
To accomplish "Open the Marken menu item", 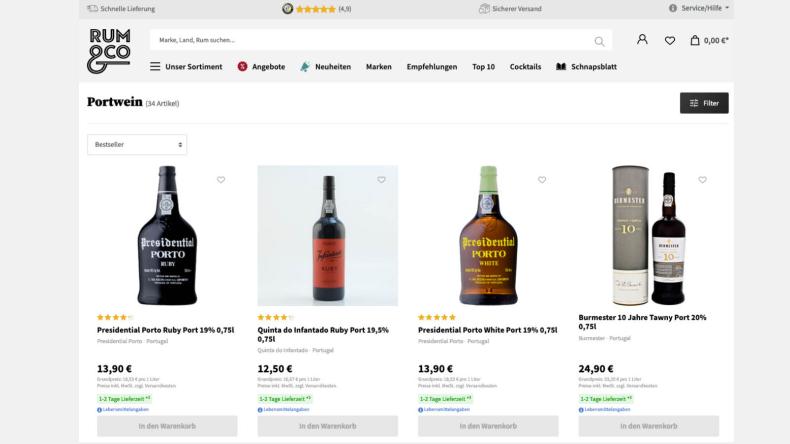I will (379, 67).
